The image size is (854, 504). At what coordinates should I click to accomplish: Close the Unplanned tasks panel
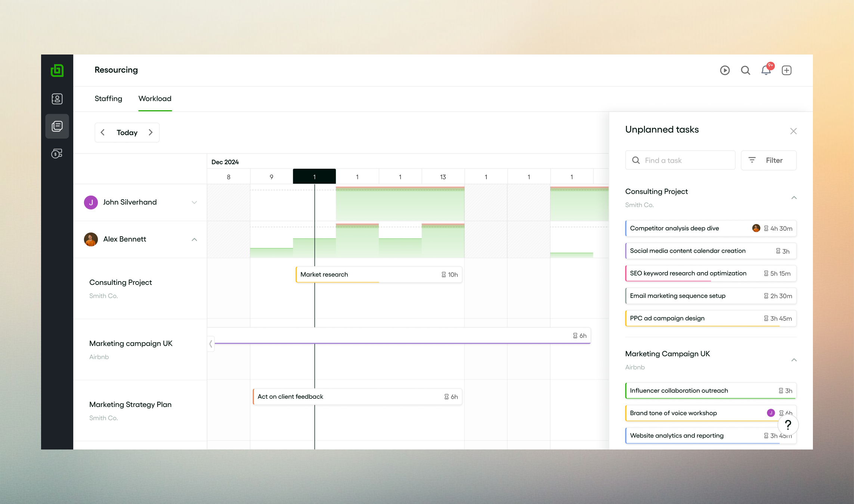[793, 131]
